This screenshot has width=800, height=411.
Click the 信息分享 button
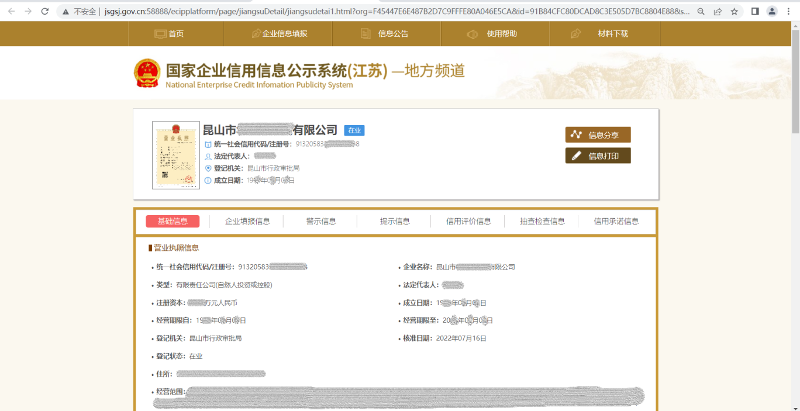[598, 135]
